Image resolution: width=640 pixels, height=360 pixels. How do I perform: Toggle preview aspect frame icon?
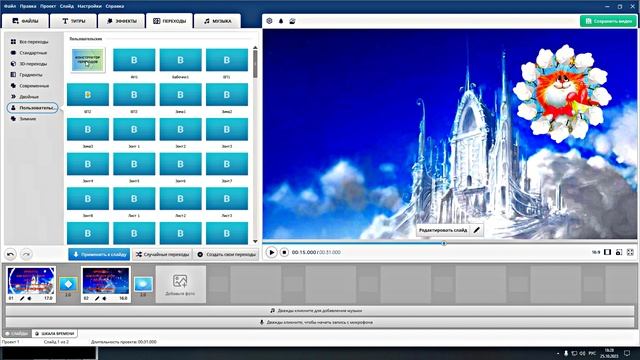[607, 252]
